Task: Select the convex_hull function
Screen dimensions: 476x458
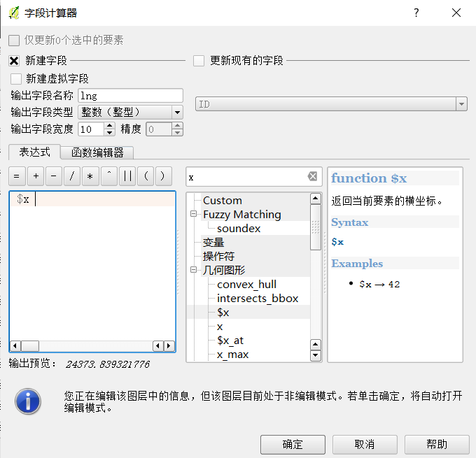Action: click(x=247, y=285)
